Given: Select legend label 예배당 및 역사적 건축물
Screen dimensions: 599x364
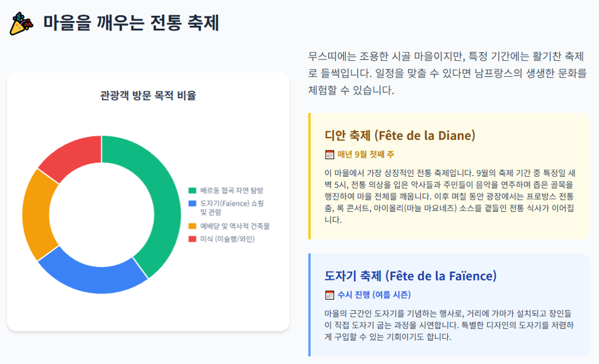Looking at the screenshot, I should [235, 227].
